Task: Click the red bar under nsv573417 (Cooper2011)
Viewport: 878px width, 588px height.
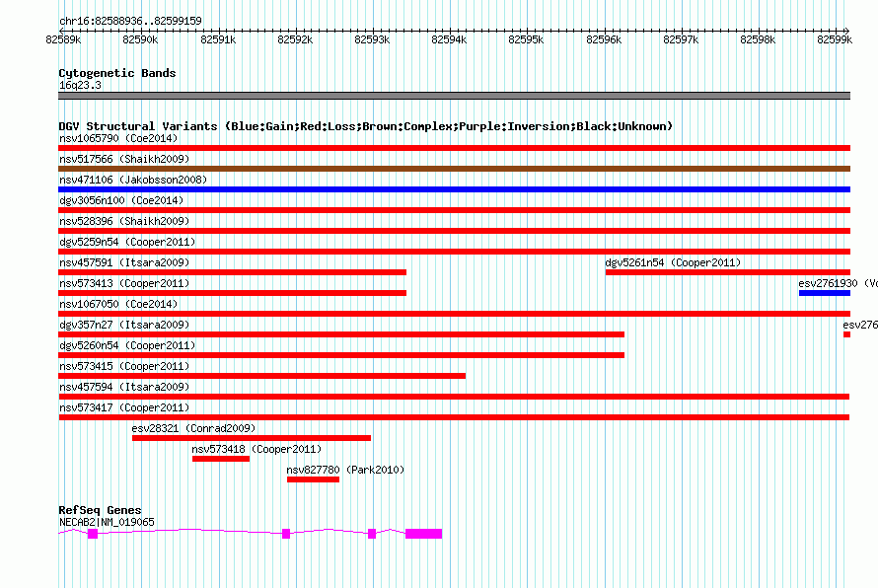Action: pyautogui.click(x=454, y=417)
